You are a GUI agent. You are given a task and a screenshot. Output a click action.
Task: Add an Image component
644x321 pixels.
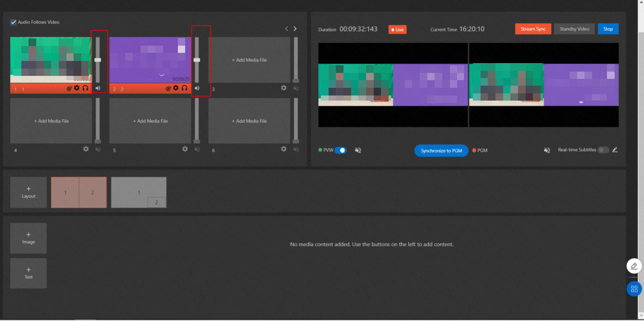pyautogui.click(x=29, y=238)
